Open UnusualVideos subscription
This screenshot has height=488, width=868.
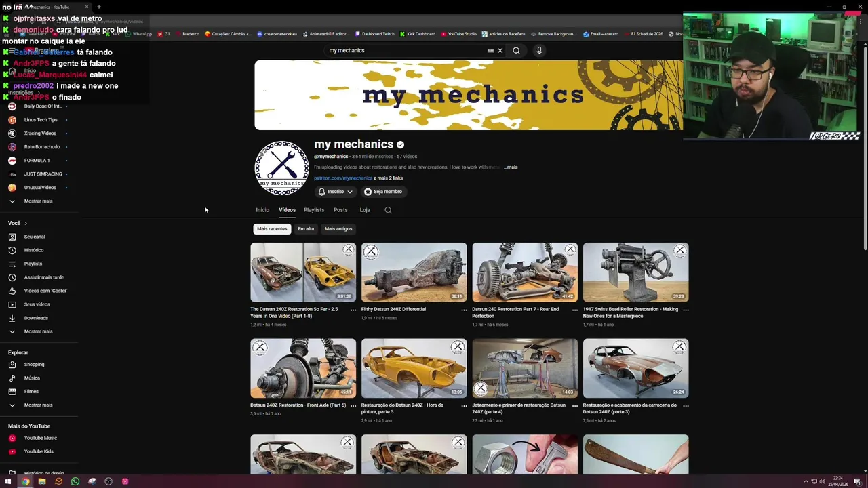tap(39, 188)
